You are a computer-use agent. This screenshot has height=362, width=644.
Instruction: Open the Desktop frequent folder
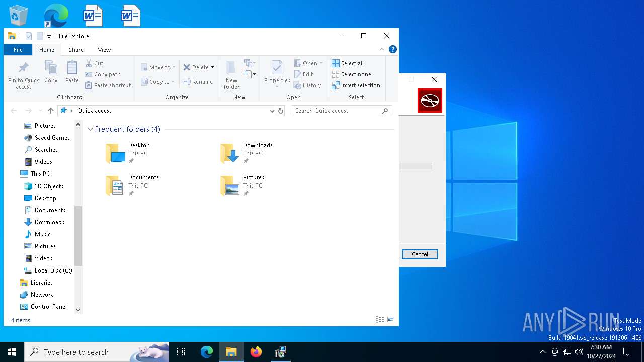pyautogui.click(x=128, y=153)
